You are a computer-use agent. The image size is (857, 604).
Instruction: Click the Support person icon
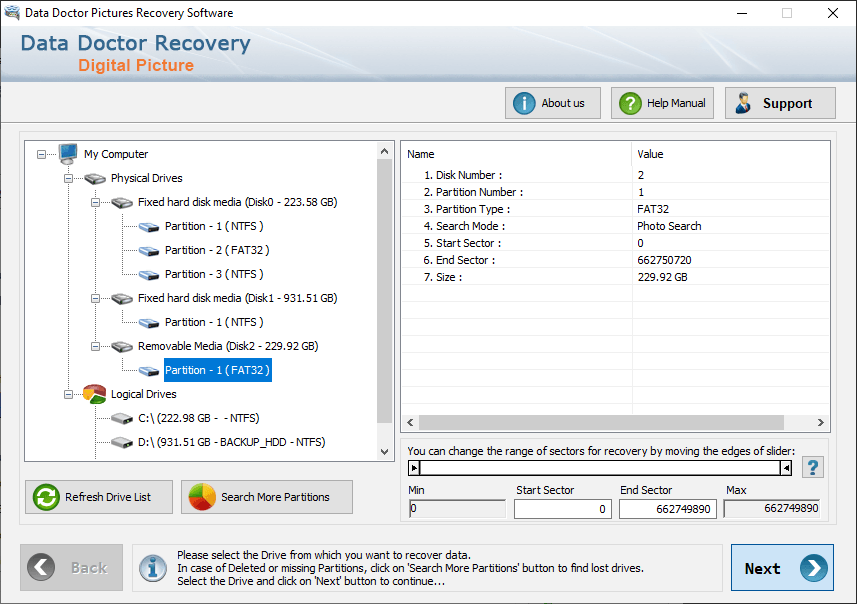743,103
